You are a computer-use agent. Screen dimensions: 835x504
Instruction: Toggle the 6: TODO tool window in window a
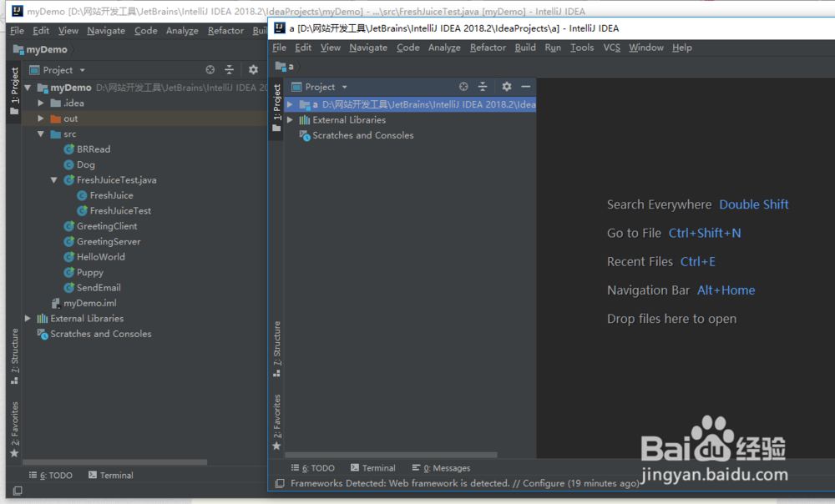(313, 468)
